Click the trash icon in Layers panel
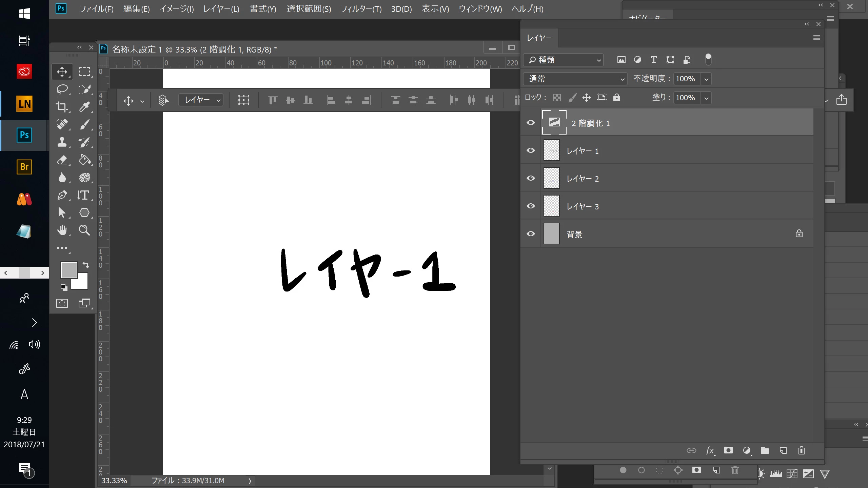The height and width of the screenshot is (488, 868). [801, 450]
